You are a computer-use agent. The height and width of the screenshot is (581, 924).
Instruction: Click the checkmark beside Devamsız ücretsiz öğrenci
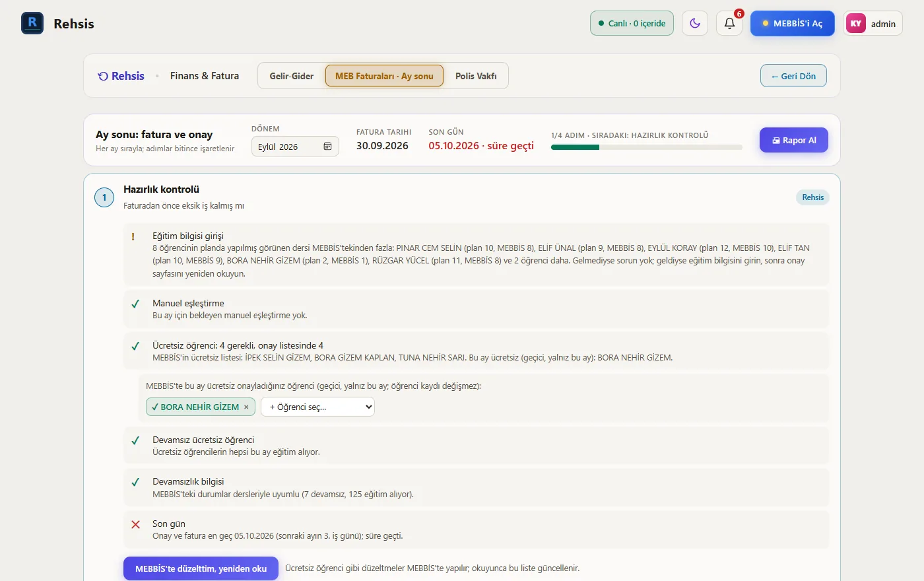[135, 440]
